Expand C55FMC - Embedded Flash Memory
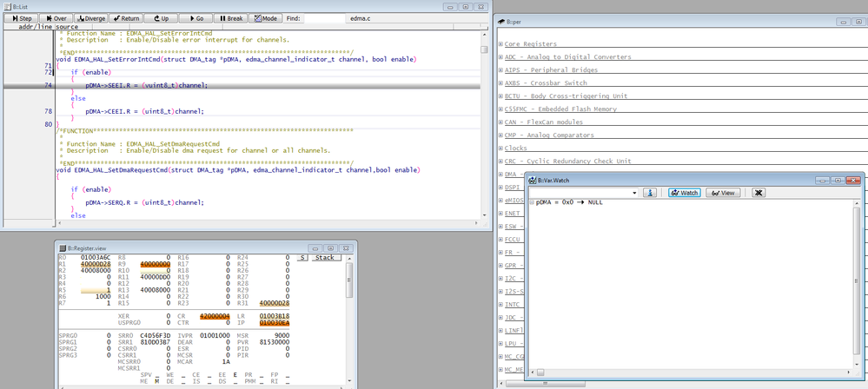 click(x=500, y=109)
